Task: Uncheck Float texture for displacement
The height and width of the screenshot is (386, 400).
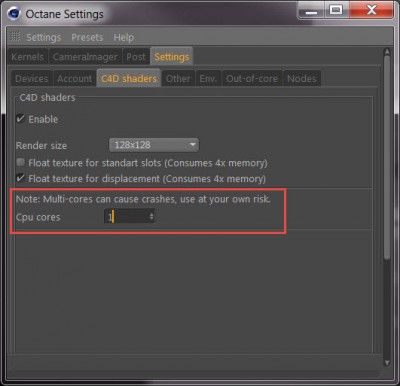Action: point(21,178)
